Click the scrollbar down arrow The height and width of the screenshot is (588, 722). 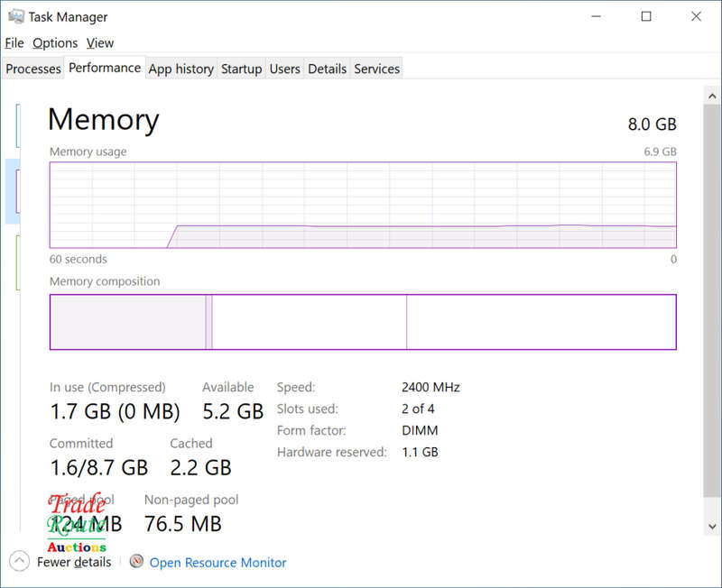point(712,527)
